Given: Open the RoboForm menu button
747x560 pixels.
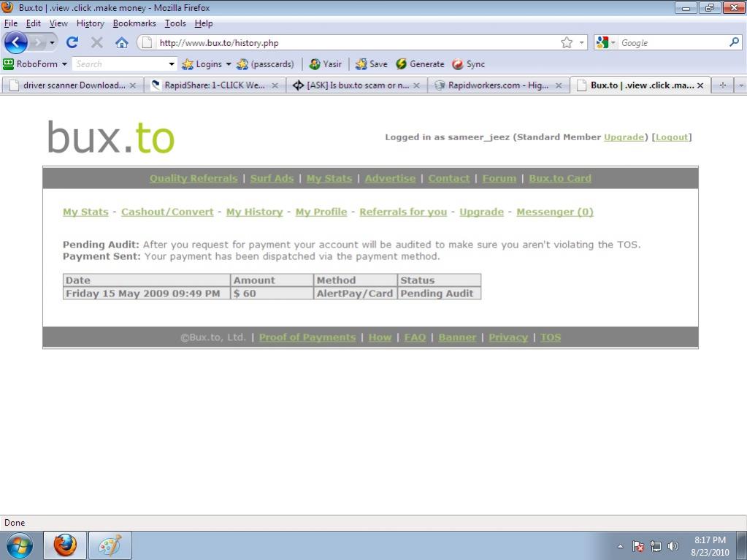Looking at the screenshot, I should tap(35, 64).
